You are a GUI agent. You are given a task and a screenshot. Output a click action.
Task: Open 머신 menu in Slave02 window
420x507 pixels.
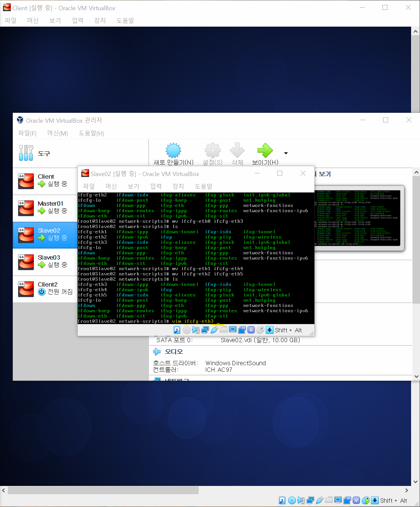111,186
